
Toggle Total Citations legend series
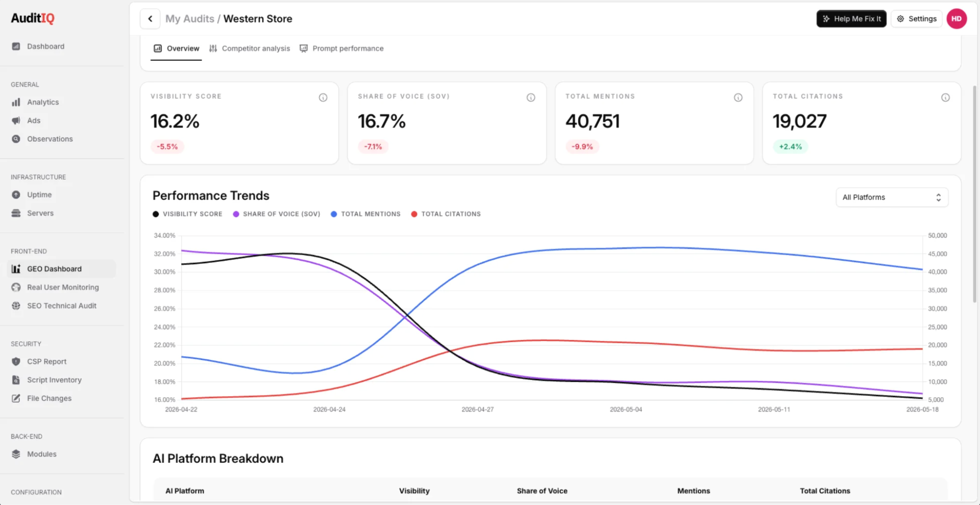pyautogui.click(x=446, y=214)
